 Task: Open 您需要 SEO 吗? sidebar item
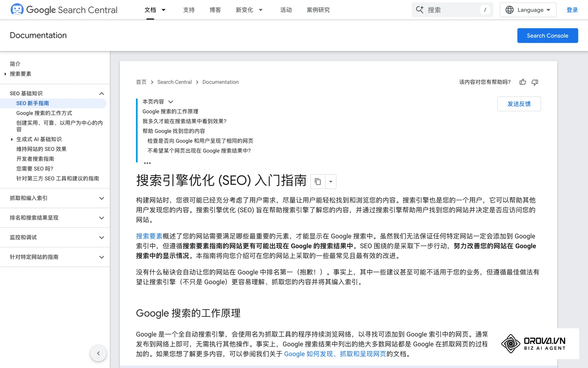pyautogui.click(x=35, y=169)
